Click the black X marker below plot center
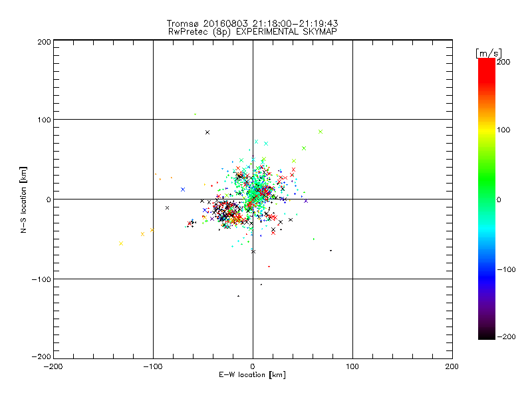This screenshot has width=532, height=399. point(253,252)
